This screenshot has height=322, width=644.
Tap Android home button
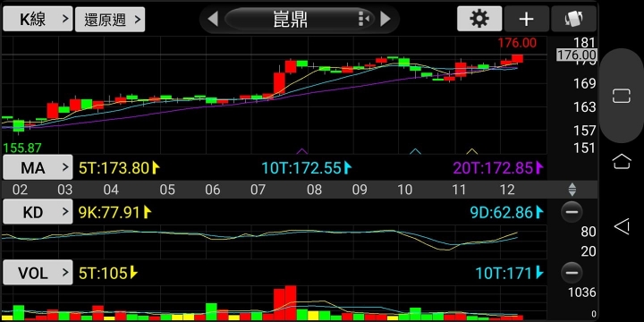click(x=622, y=161)
